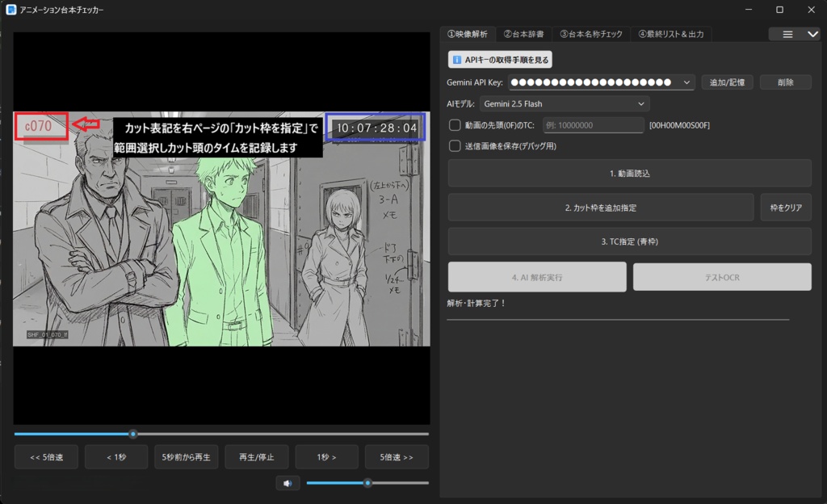The width and height of the screenshot is (827, 504).
Task: Minimize the アニメーション台本チェッカー window
Action: [x=749, y=10]
